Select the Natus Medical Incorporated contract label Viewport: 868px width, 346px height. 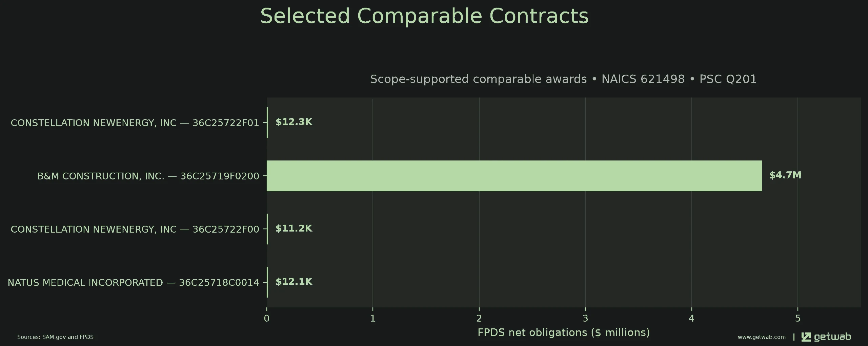coord(133,283)
